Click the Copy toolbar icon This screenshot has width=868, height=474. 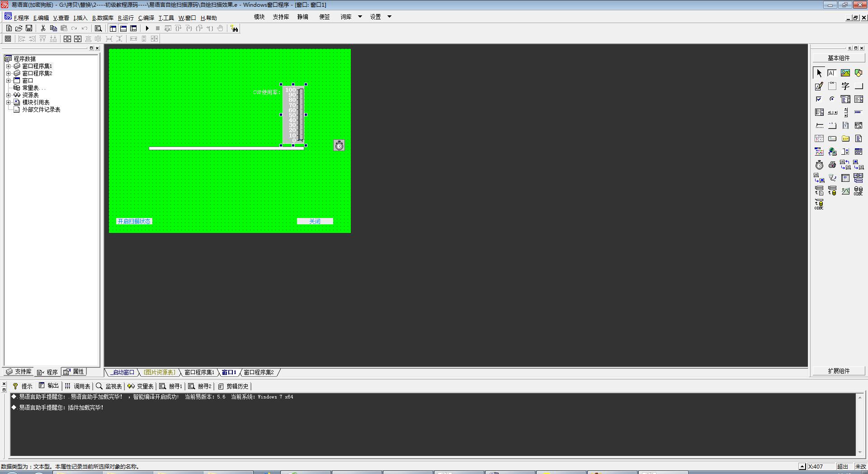pyautogui.click(x=53, y=28)
